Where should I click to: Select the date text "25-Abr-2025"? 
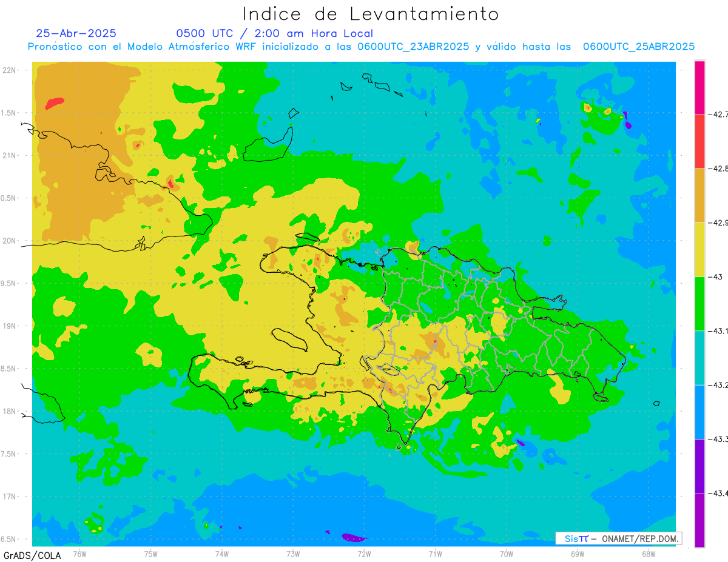coord(76,33)
